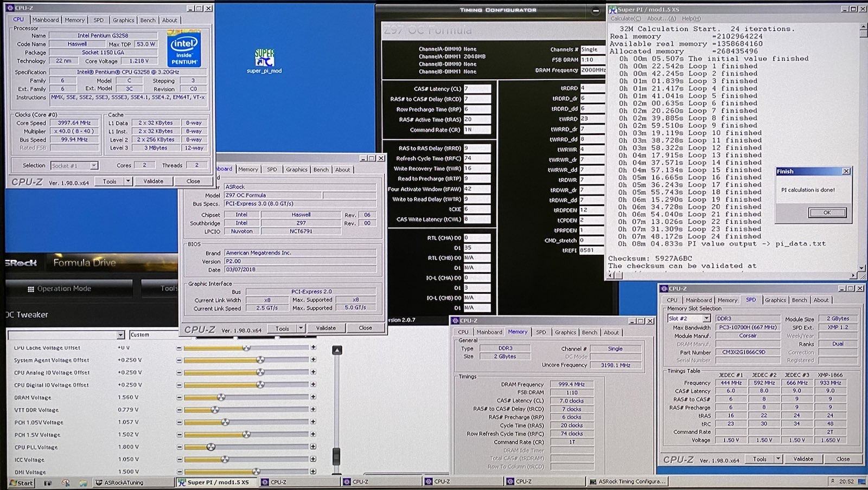Screen dimensions: 868x490
Task: Select About tab in CPU-Z SPD window
Action: tap(821, 300)
